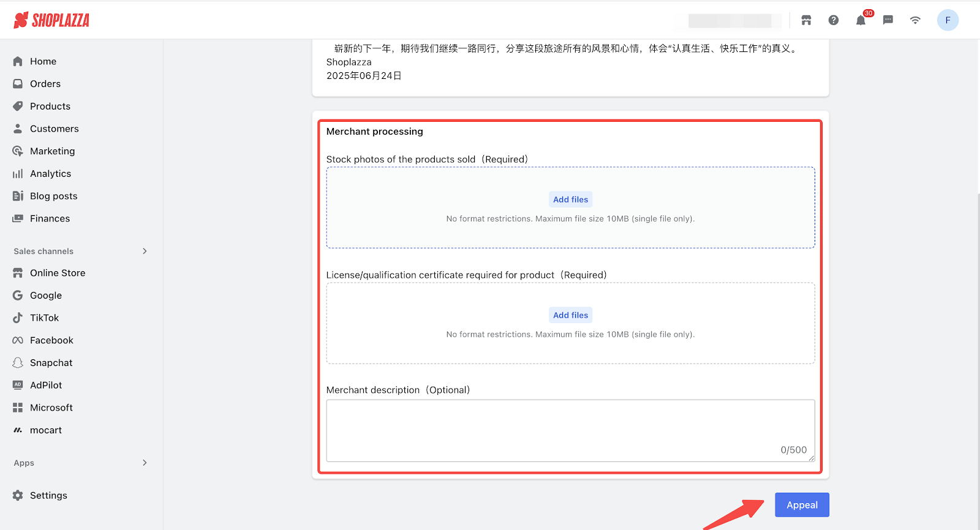This screenshot has width=980, height=530.
Task: Click the Apps heading
Action: point(24,463)
